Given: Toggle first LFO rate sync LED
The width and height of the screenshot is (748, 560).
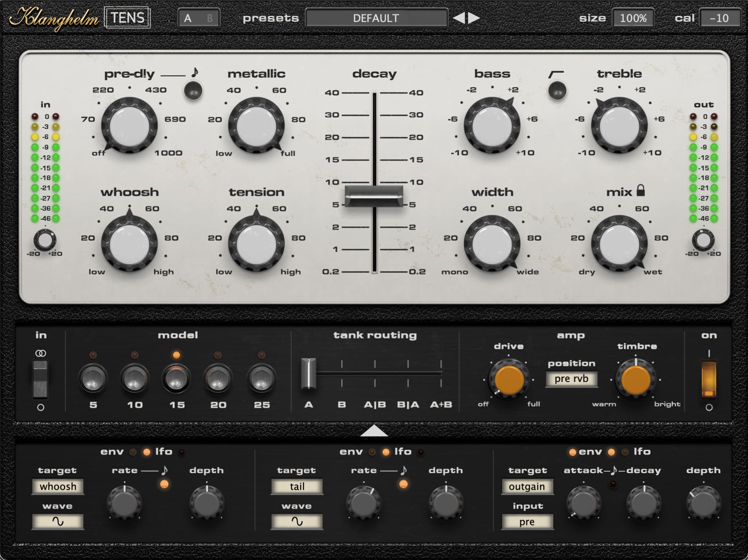Looking at the screenshot, I should pyautogui.click(x=164, y=484).
